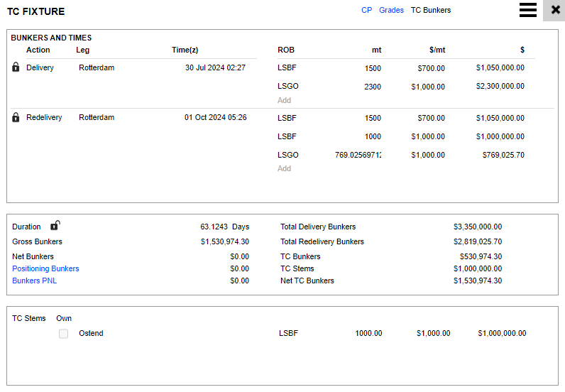Toggle the Delivery row lock icon

[16, 67]
